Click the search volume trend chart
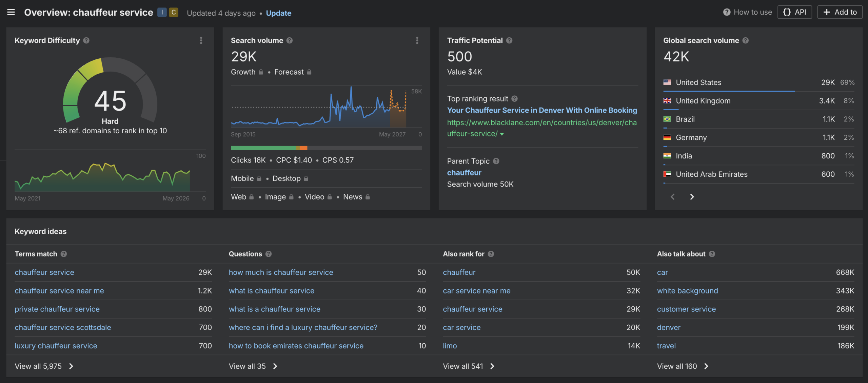 (319, 107)
